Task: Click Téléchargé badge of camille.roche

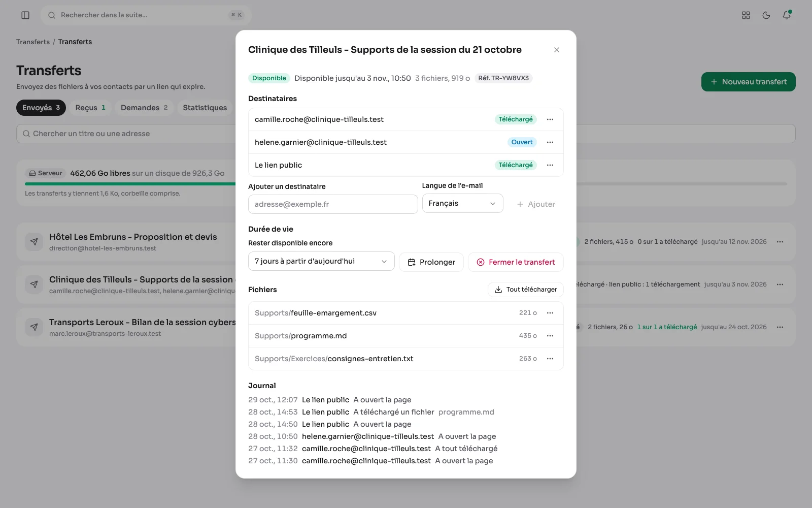Action: (516, 119)
